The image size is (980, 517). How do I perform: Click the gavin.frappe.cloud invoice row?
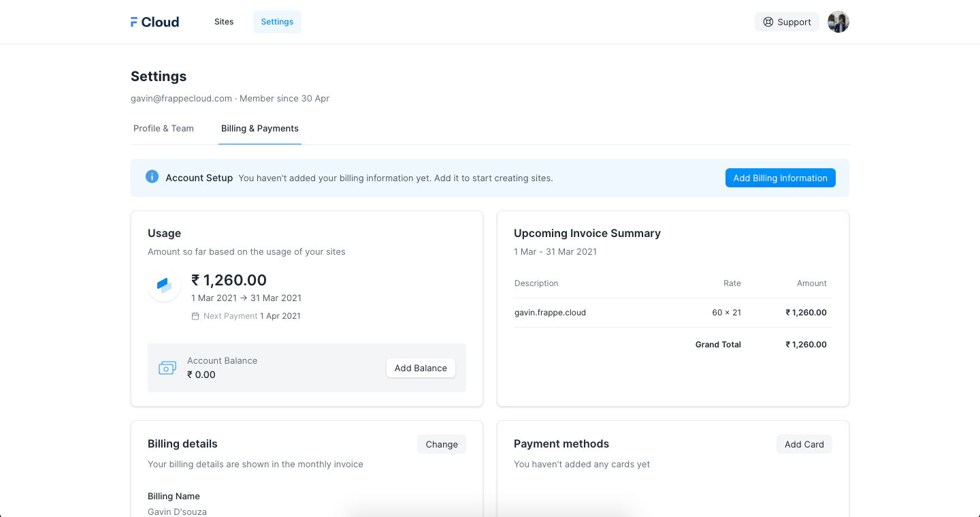(x=550, y=313)
